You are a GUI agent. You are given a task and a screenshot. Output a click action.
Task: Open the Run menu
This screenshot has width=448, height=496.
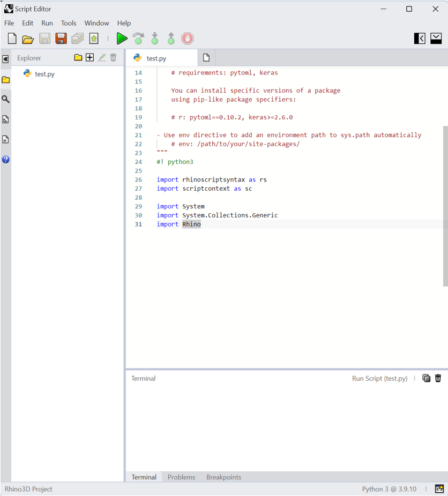click(47, 23)
